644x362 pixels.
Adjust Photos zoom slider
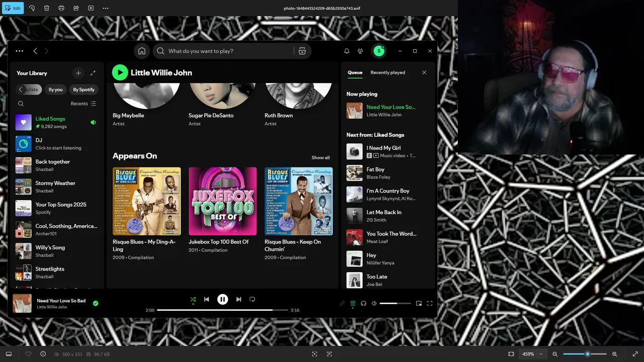tap(585, 354)
